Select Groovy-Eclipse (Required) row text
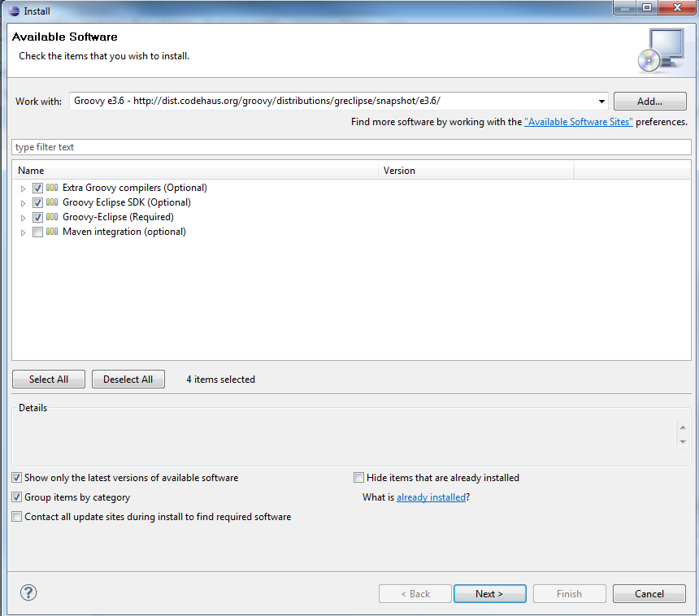699x616 pixels. pos(118,217)
